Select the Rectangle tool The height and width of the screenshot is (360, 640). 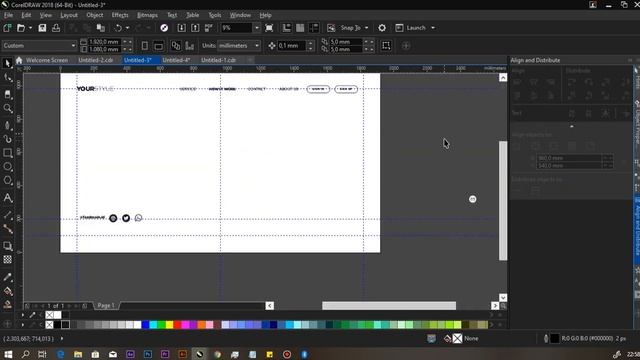7,153
